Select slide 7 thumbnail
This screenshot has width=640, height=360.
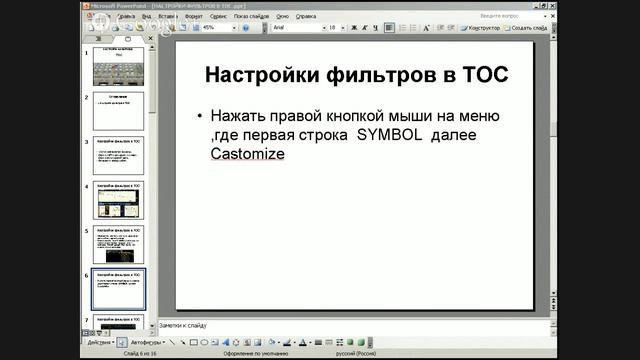(x=118, y=322)
